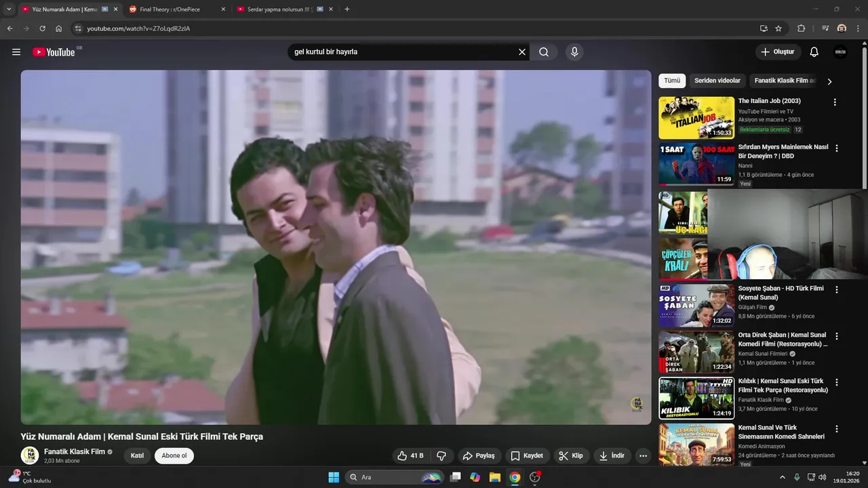The image size is (868, 488).
Task: Open the Orta Direk Şaban thumbnail
Action: [x=696, y=352]
